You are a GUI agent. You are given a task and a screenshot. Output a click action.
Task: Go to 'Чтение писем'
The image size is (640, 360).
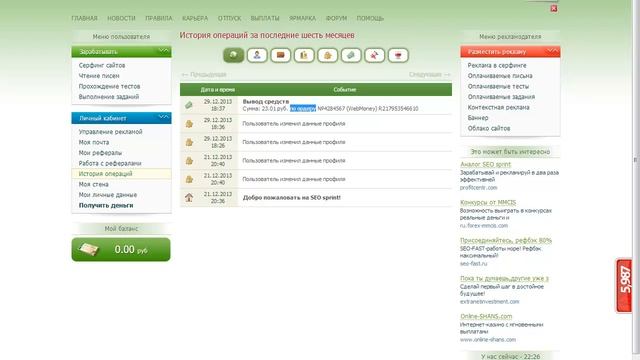tap(99, 76)
